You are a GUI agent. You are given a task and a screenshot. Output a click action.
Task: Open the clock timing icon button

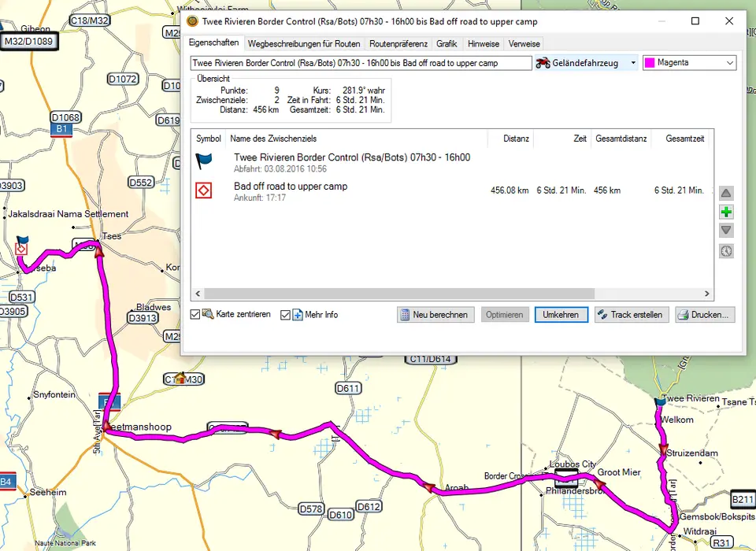(727, 251)
